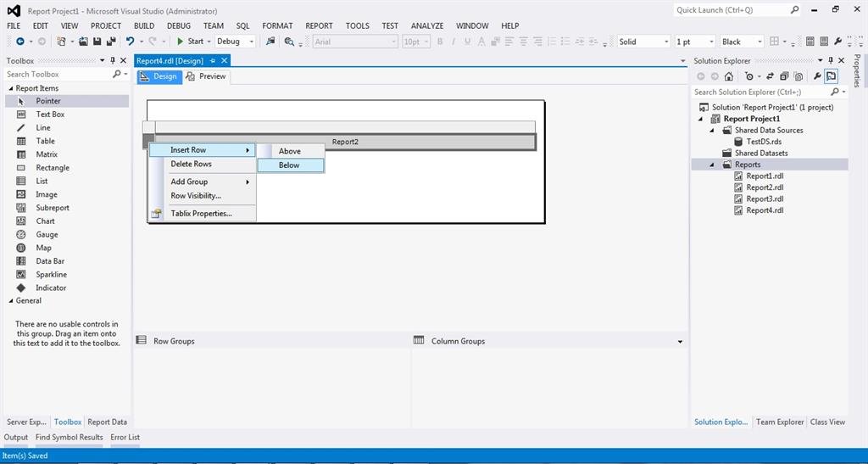Open the Error List panel tab

[125, 438]
